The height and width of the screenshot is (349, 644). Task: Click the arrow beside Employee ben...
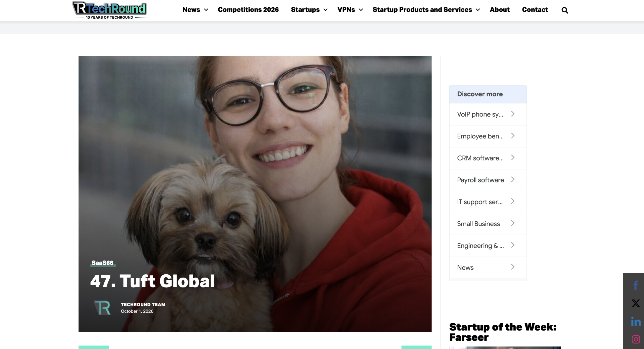tap(513, 136)
